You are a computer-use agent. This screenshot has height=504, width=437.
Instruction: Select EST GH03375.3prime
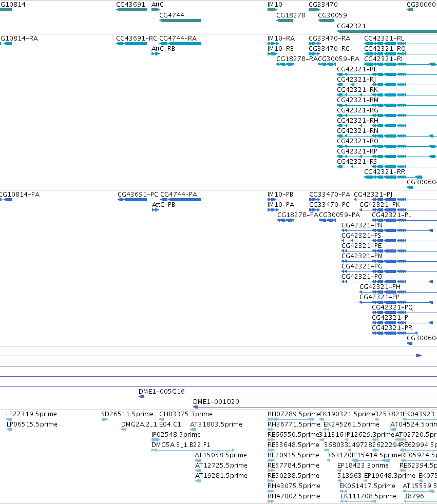click(186, 414)
